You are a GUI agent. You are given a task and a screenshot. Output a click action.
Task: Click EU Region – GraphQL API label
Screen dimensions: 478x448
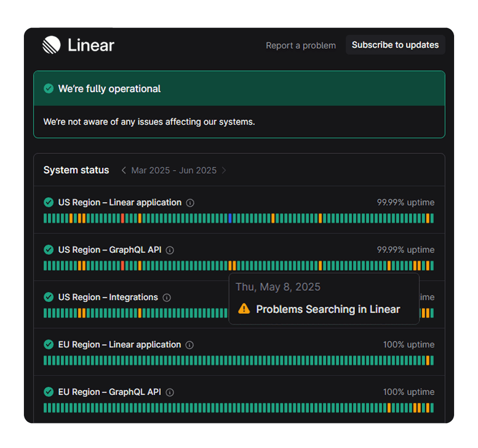click(x=110, y=392)
